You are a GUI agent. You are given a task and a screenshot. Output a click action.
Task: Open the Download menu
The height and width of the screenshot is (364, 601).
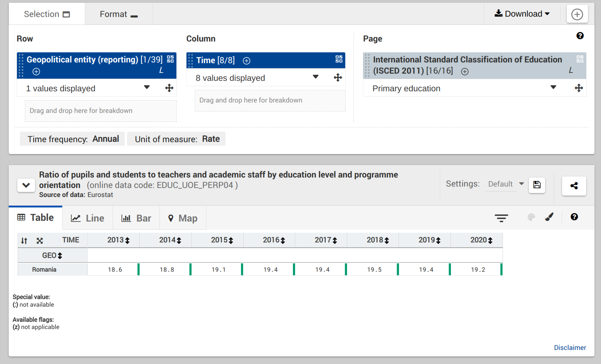(x=522, y=14)
